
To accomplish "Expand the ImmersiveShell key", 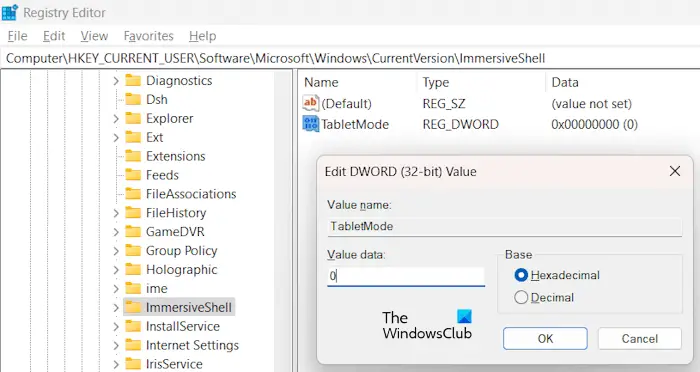I will click(116, 307).
